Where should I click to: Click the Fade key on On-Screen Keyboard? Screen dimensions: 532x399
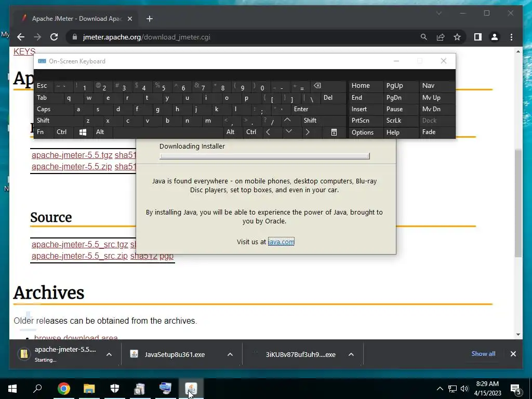point(437,132)
